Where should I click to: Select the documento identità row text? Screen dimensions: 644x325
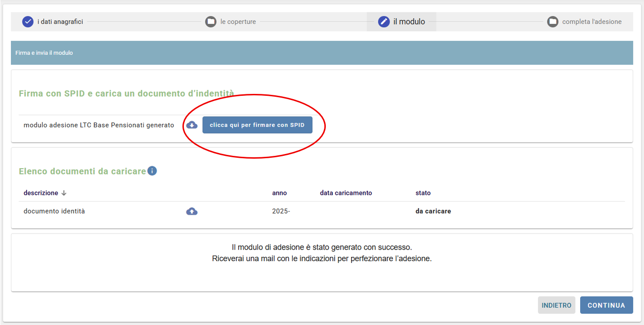[54, 211]
